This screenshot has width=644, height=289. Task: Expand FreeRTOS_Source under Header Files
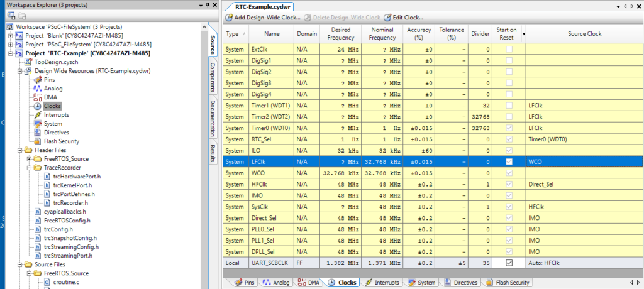(29, 159)
